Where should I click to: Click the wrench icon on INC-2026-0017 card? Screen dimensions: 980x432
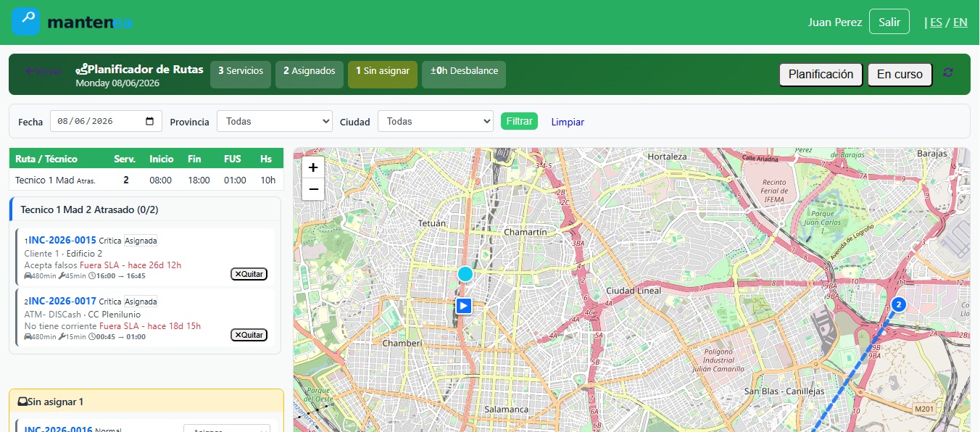62,337
